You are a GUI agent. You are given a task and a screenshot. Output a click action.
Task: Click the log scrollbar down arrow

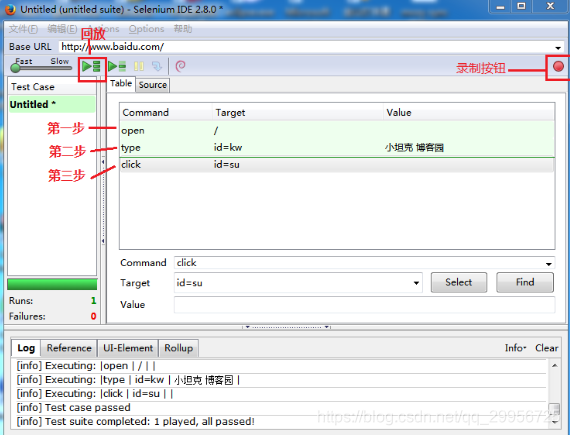[x=554, y=422]
